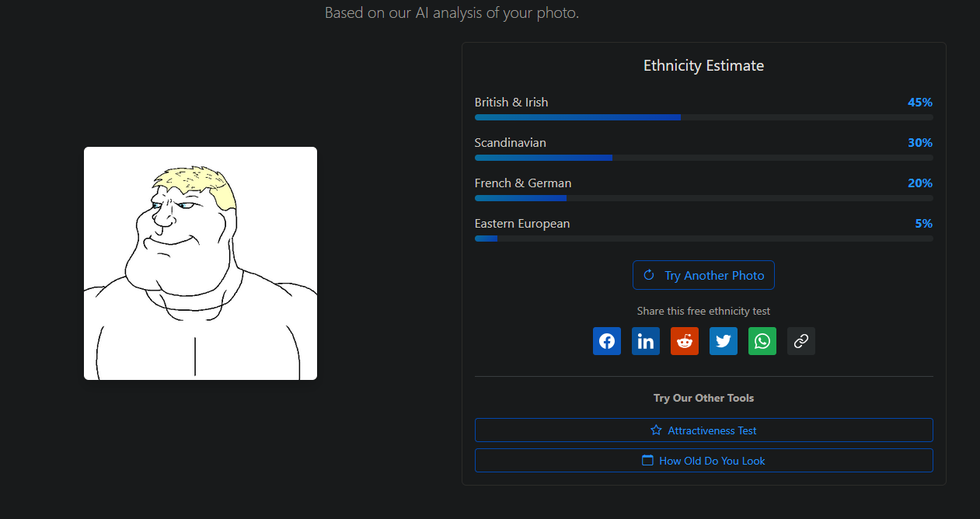This screenshot has height=519, width=980.
Task: Click the refresh icon in Try Another Photo
Action: [649, 275]
